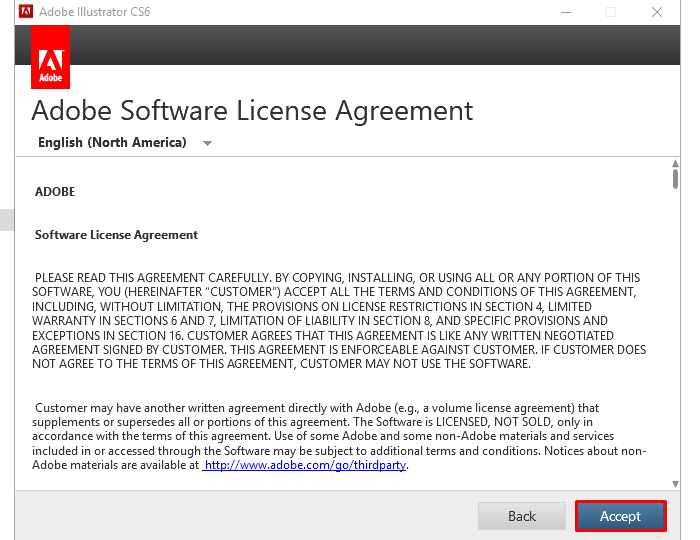This screenshot has width=700, height=540.
Task: Click the red Adobe logo
Action: [x=50, y=60]
